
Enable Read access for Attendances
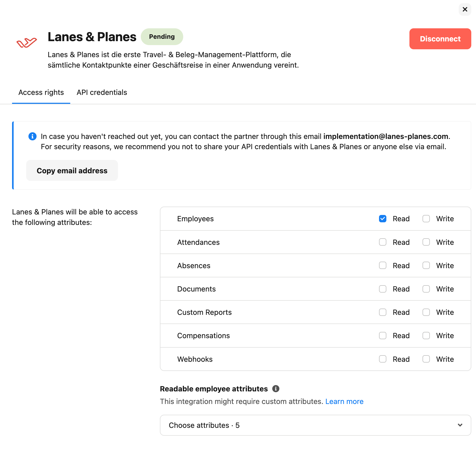tap(383, 242)
